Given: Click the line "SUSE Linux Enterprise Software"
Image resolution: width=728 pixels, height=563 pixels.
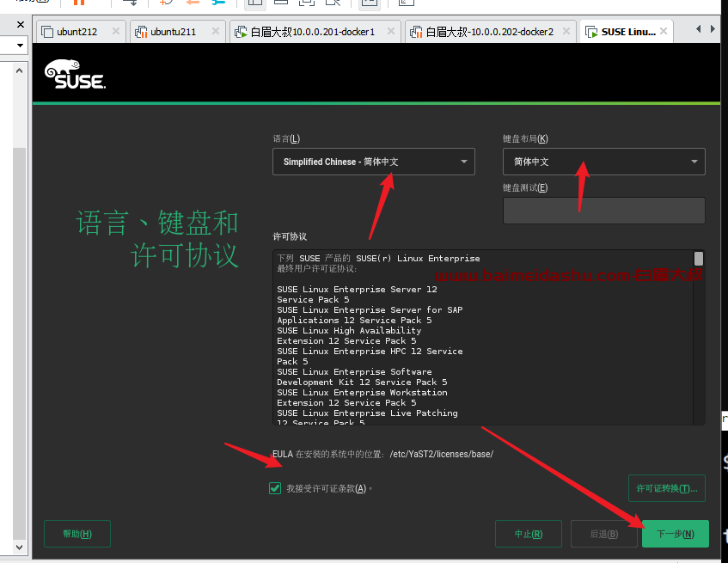Looking at the screenshot, I should [x=354, y=372].
